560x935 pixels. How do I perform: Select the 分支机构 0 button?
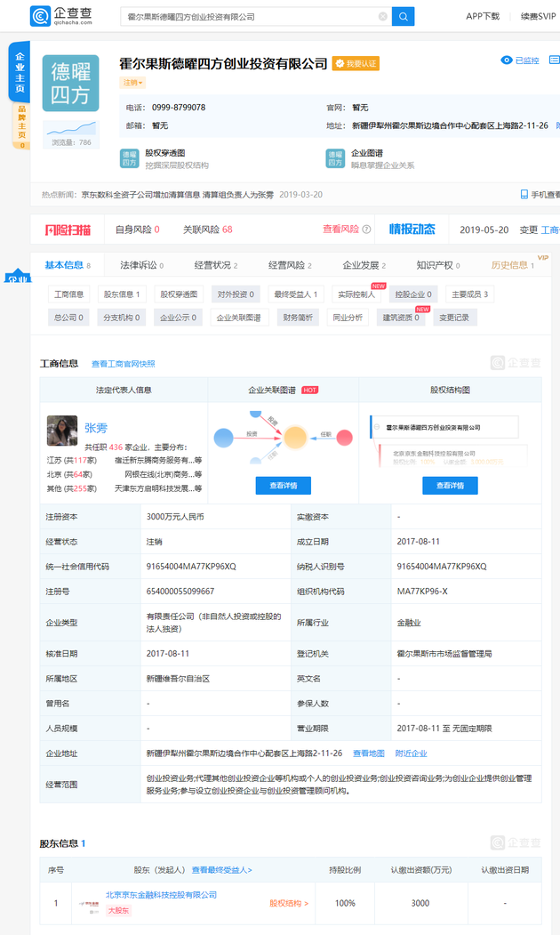pyautogui.click(x=122, y=318)
